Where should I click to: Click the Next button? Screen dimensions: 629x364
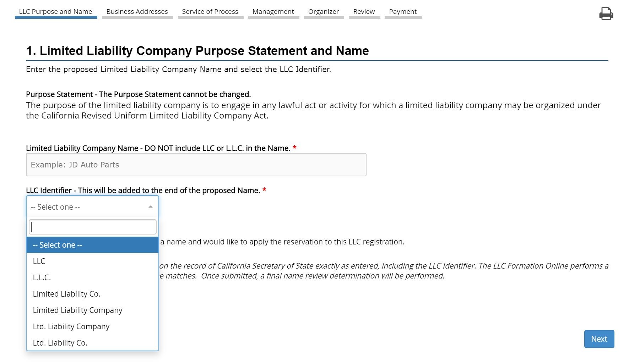point(599,339)
